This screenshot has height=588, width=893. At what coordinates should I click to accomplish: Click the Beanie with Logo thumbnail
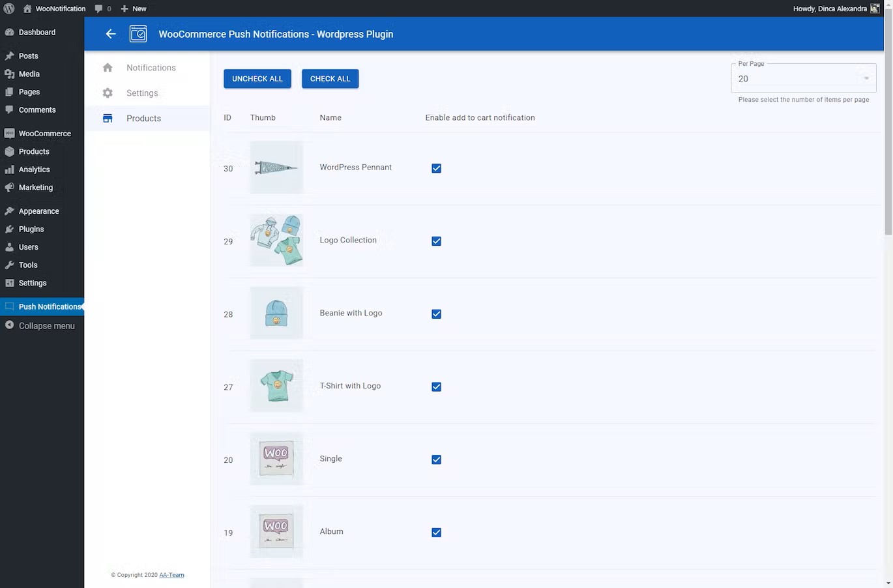[x=276, y=313]
